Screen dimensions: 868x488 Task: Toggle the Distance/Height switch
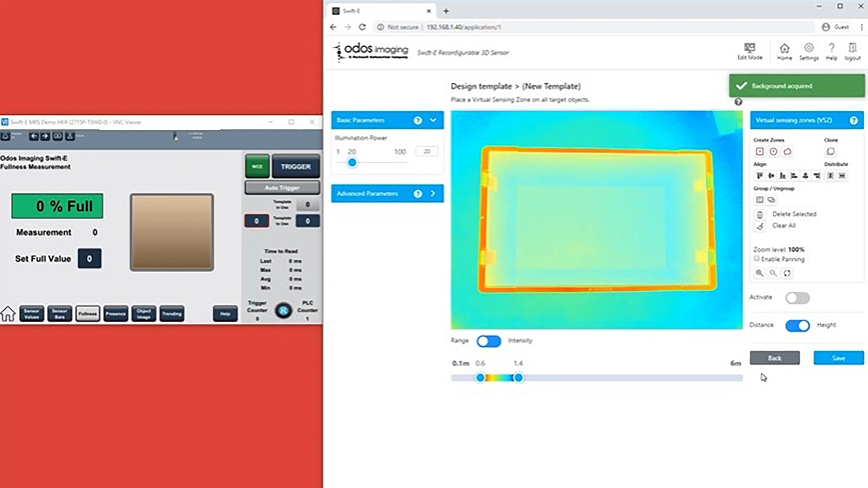click(797, 325)
